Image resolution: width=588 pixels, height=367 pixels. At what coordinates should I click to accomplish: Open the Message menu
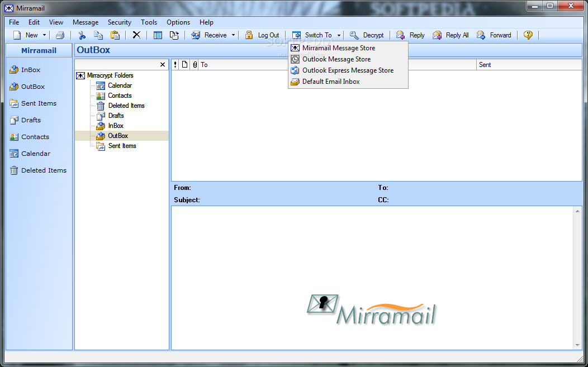(x=86, y=22)
